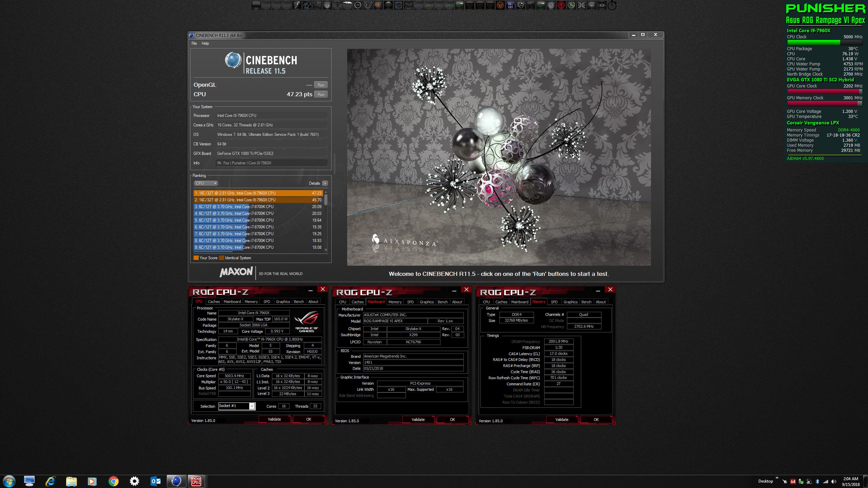Click the recycle icon in top dock
868x488 pixels.
(602, 5)
